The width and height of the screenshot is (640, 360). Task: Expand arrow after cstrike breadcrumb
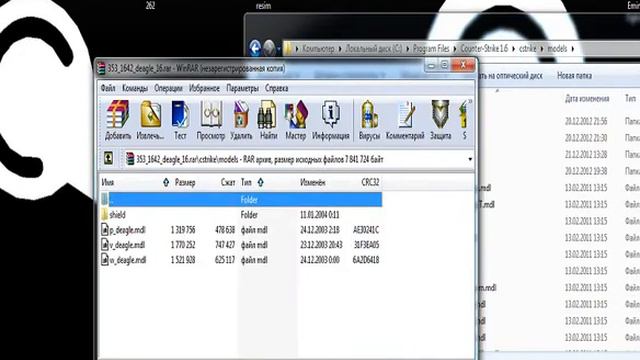point(542,49)
